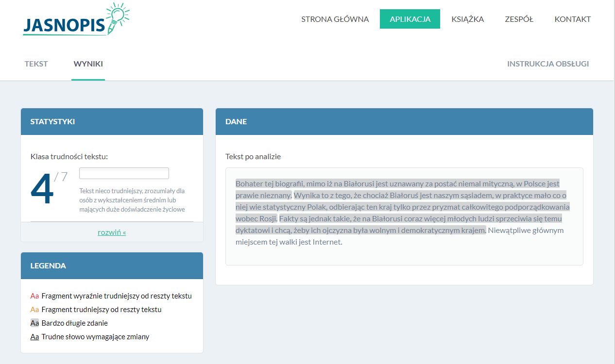Click 'Trudne słowo wymagające zmiany' legend entry
The height and width of the screenshot is (364, 615).
pos(95,337)
